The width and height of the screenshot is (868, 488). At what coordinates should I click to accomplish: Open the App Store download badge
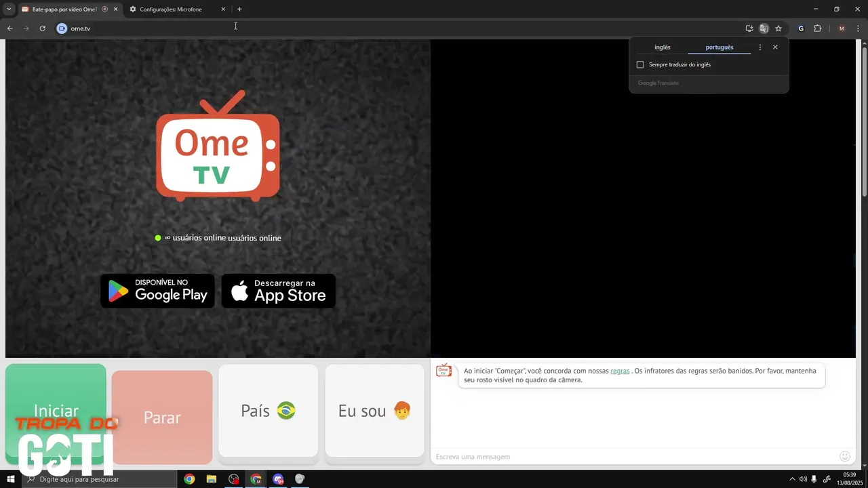point(279,291)
